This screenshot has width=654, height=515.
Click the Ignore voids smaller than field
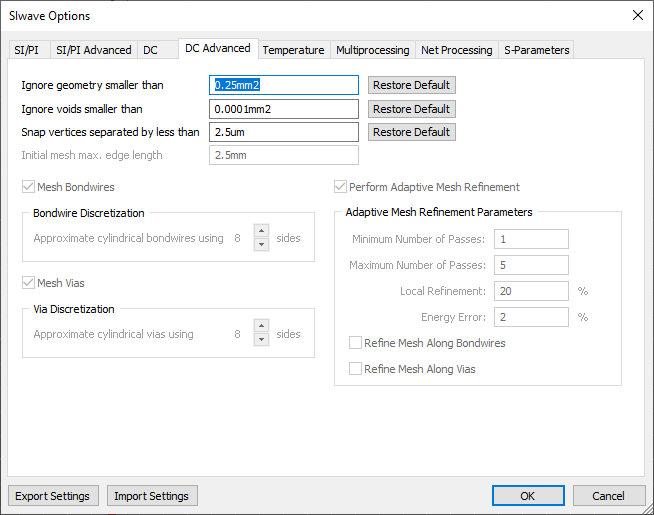coord(284,109)
